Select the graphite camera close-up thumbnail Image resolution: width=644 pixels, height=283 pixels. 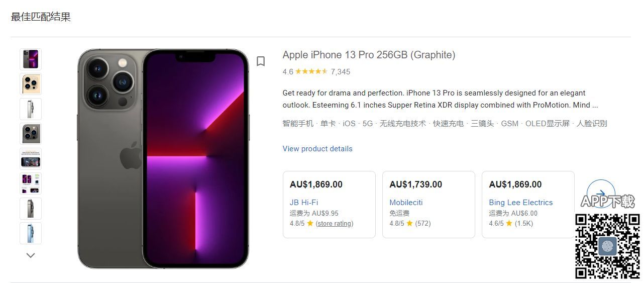pos(31,134)
